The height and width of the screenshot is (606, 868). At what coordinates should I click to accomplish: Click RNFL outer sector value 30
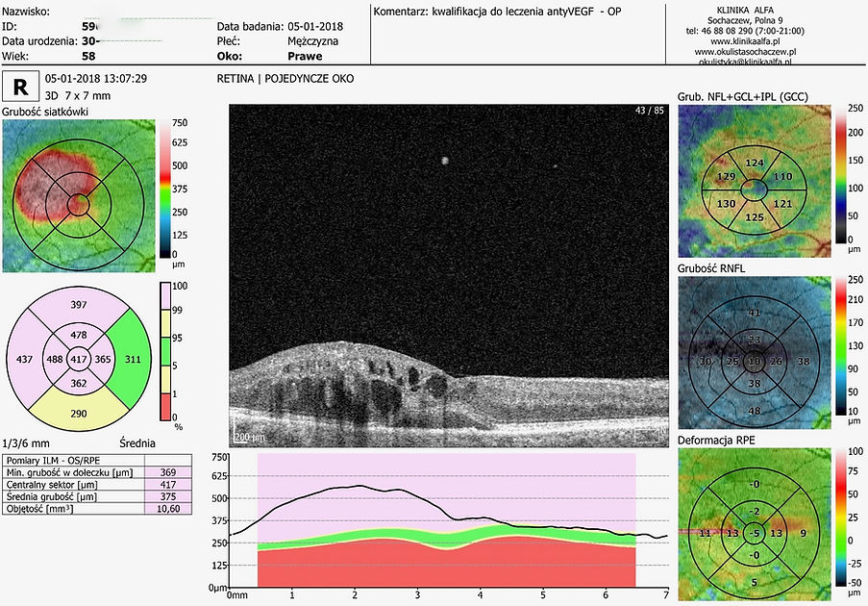point(705,361)
